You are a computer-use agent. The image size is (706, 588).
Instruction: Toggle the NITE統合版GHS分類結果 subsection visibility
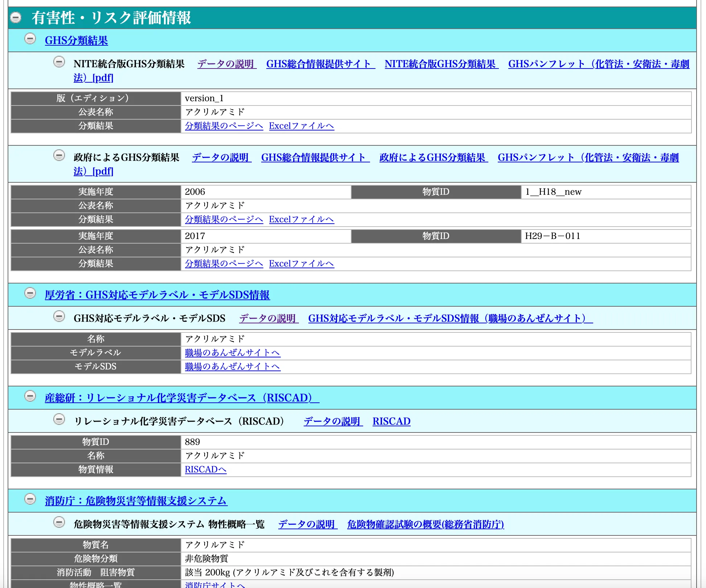coord(59,62)
